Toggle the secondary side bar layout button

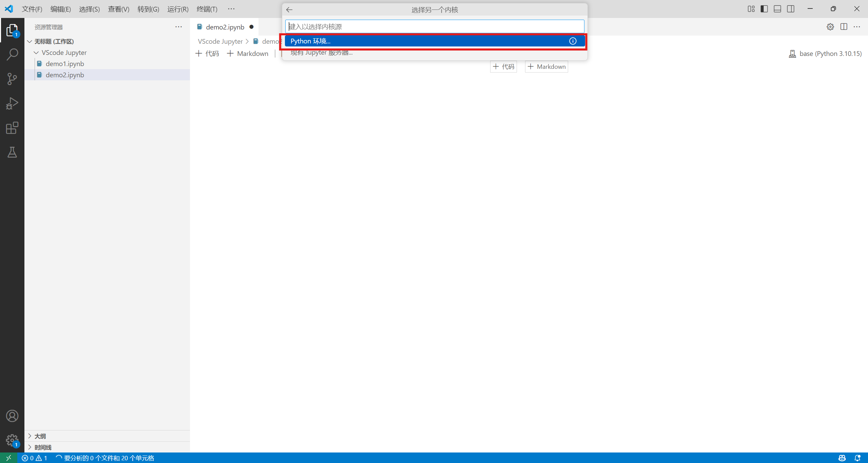tap(791, 9)
